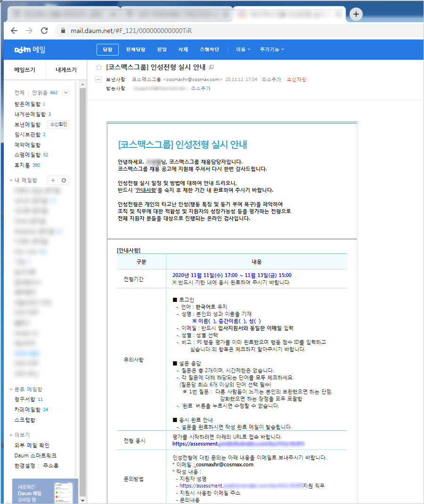Click 전달 forward button

[x=162, y=49]
